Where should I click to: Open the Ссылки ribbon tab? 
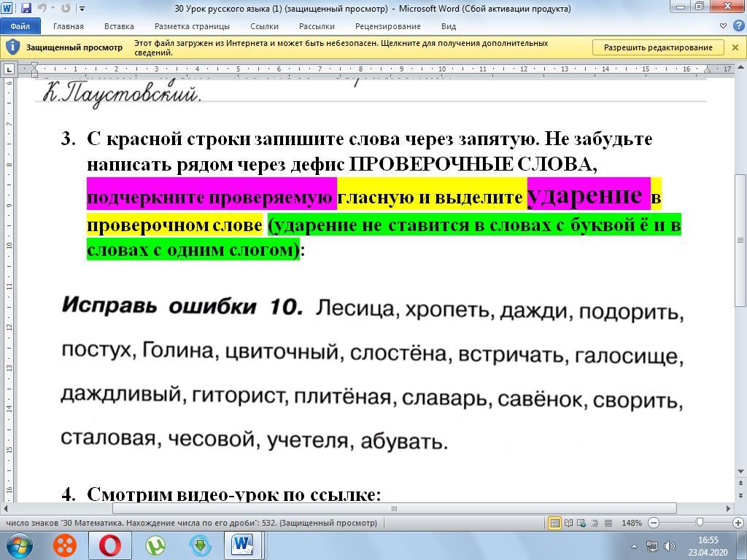264,27
